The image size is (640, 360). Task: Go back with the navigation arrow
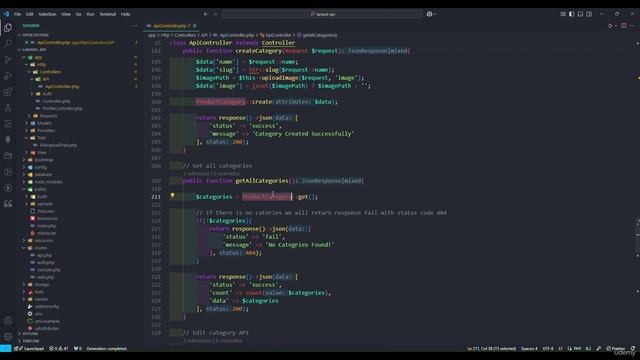206,14
